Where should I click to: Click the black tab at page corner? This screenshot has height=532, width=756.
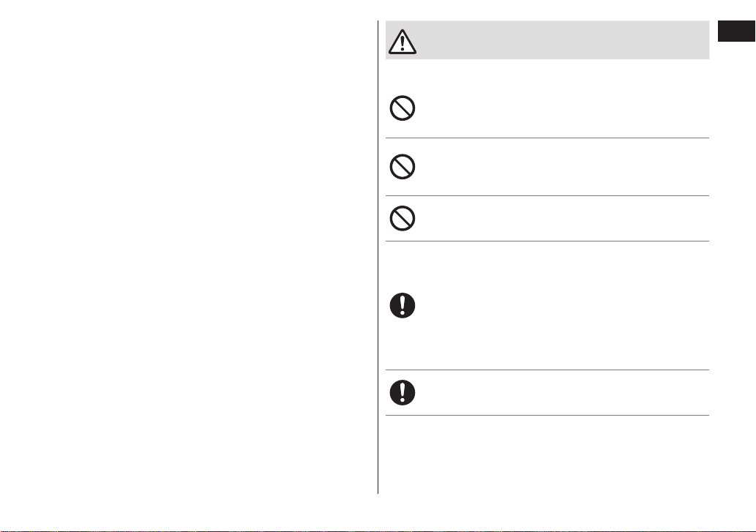(737, 31)
